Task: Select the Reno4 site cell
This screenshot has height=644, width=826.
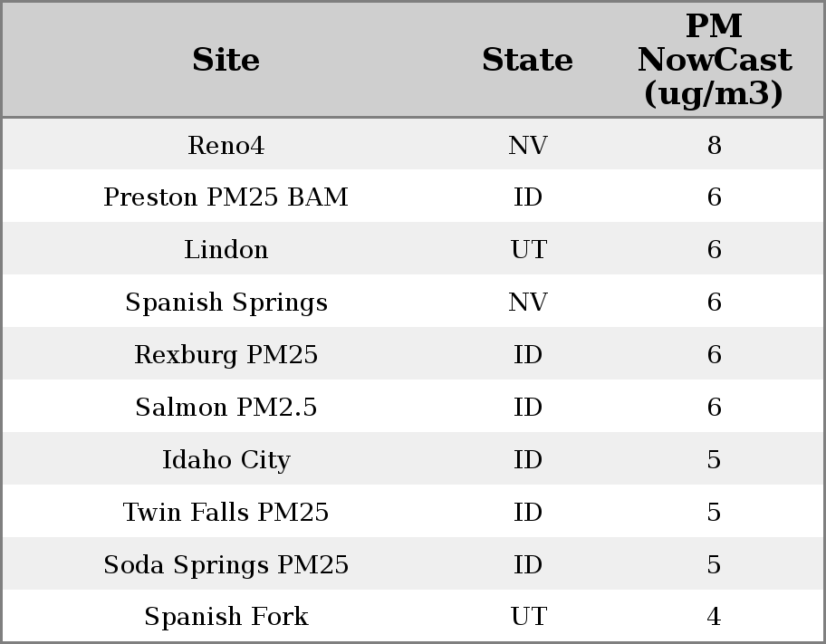Action: [226, 146]
